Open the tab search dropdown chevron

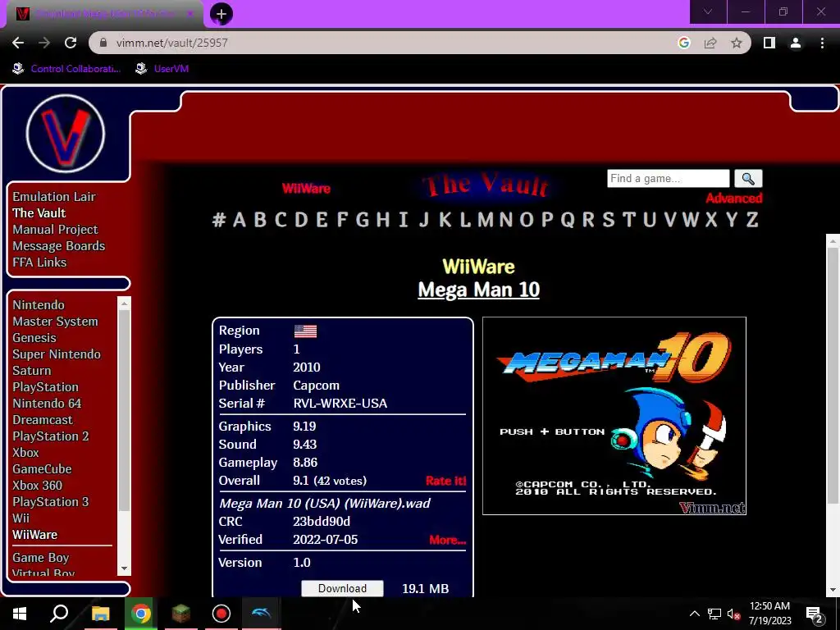(x=708, y=11)
